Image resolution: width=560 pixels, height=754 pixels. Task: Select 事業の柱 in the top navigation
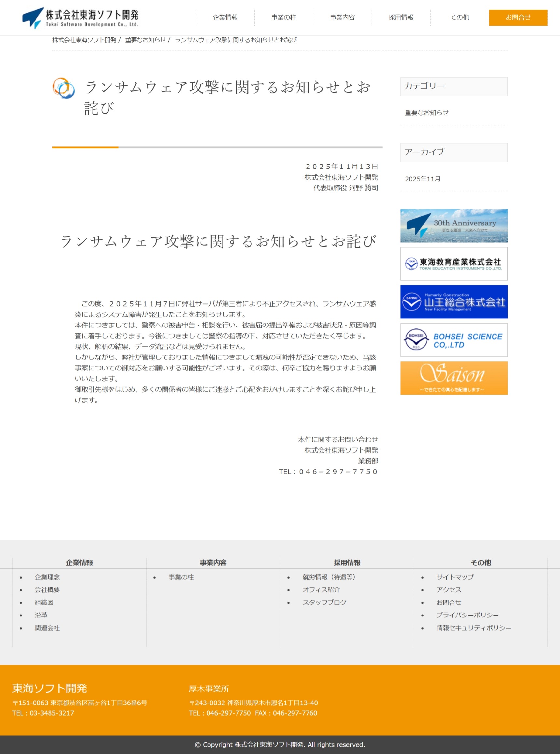[x=283, y=17]
